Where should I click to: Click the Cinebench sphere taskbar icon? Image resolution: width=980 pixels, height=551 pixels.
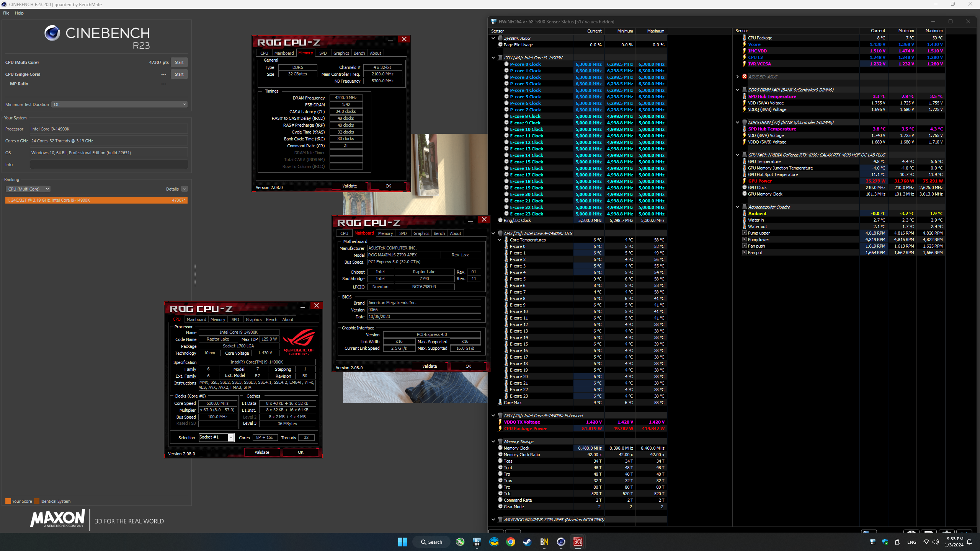click(x=561, y=542)
